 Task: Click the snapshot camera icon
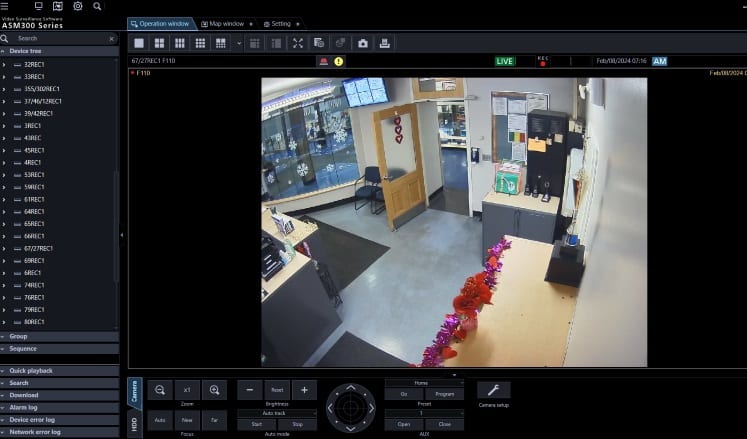363,43
